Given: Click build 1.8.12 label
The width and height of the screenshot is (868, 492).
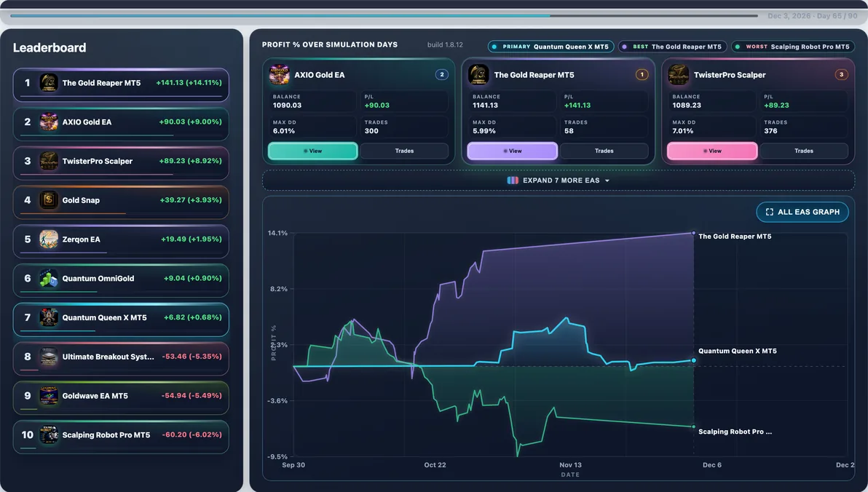Looking at the screenshot, I should [x=445, y=45].
